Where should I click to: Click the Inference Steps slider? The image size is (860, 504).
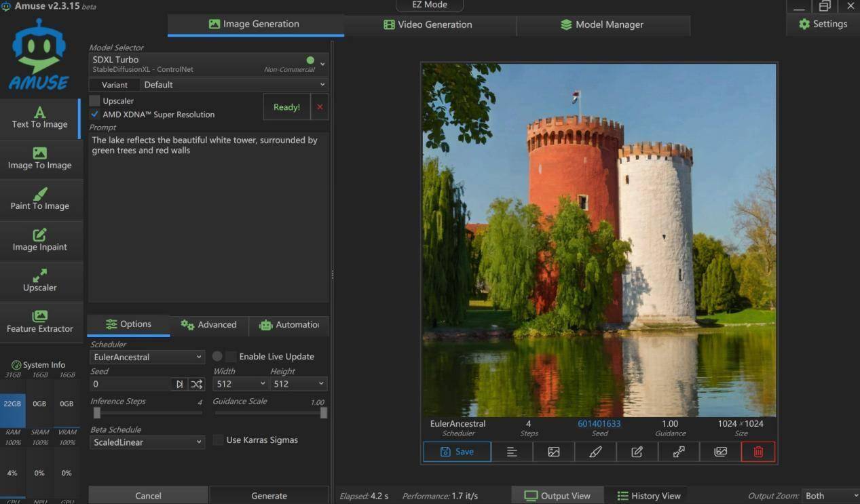coord(146,412)
